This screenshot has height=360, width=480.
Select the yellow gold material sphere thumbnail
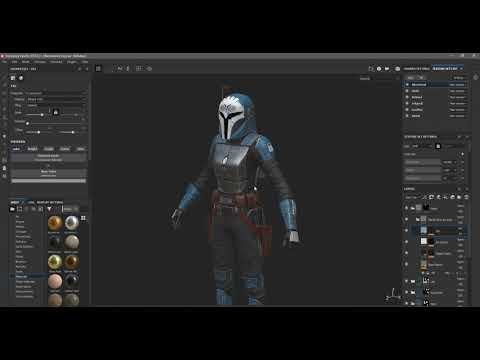point(55,262)
